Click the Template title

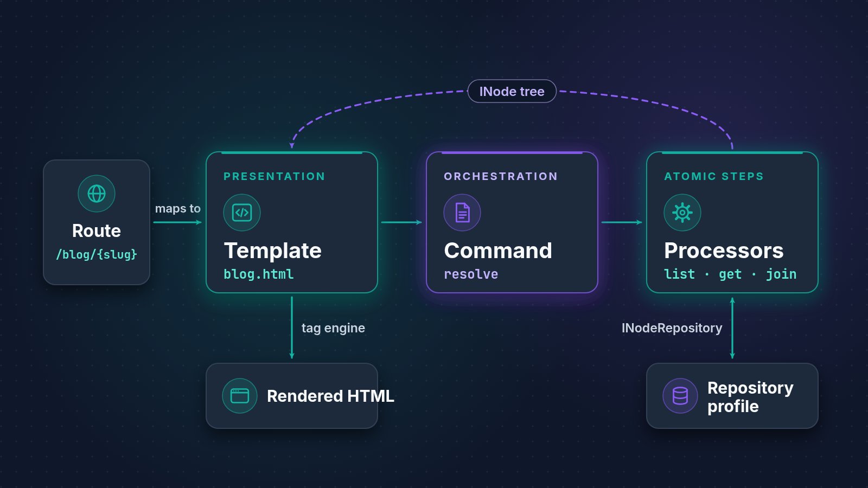(x=273, y=251)
